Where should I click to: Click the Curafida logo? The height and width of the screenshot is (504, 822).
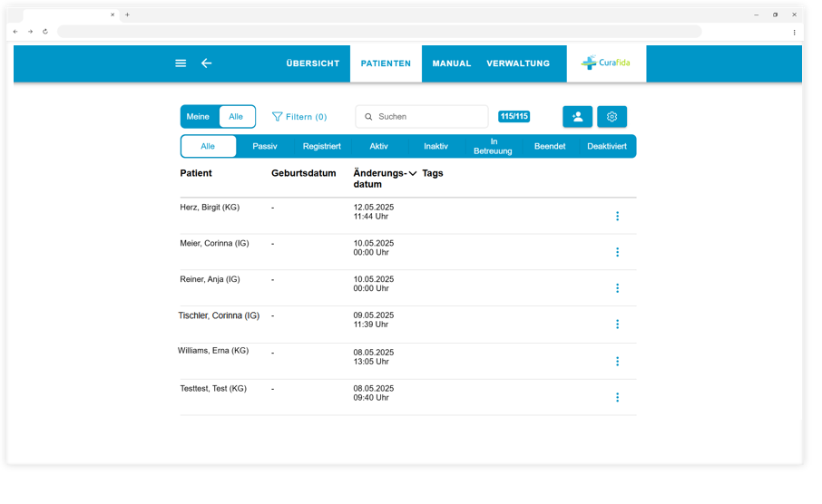coord(606,63)
